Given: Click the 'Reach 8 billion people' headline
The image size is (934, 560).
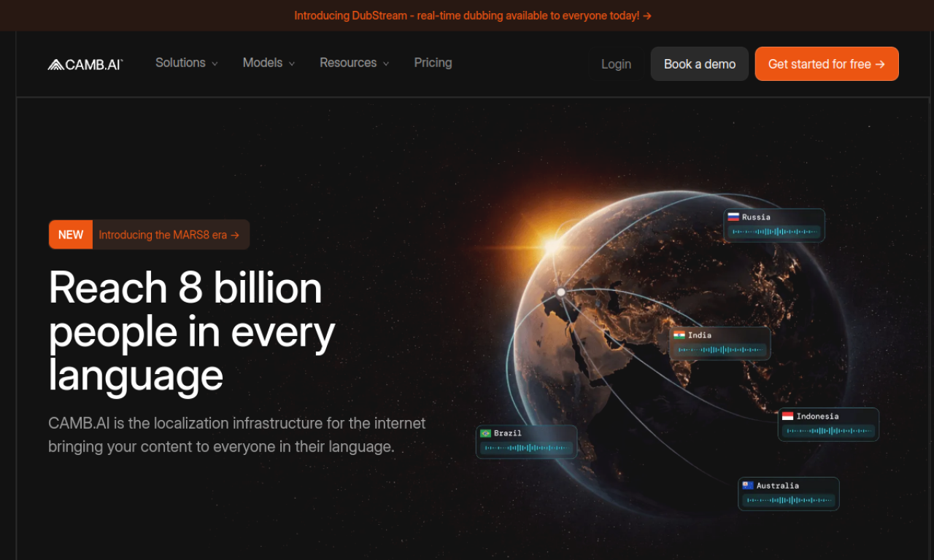Looking at the screenshot, I should click(x=193, y=332).
